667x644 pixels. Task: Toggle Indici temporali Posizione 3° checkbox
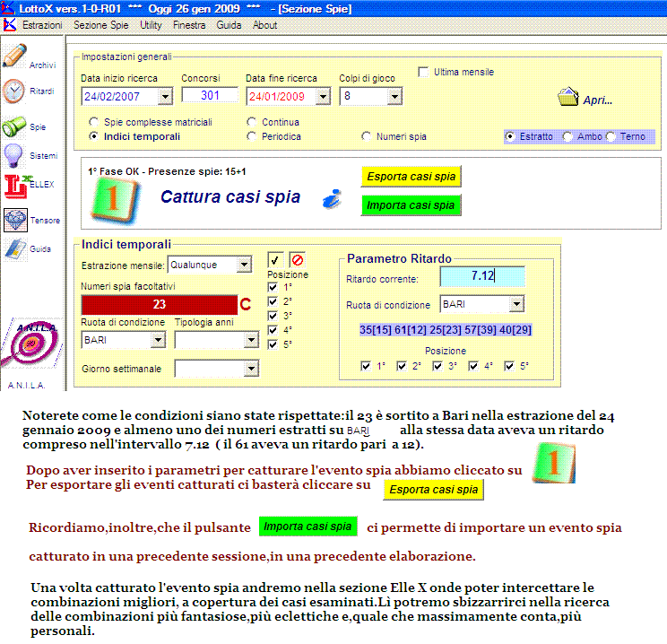[x=273, y=316]
